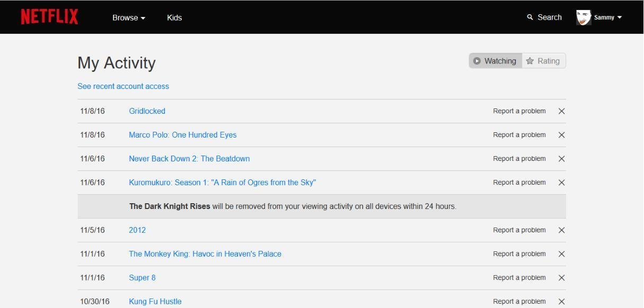Remove Marco Polo from viewing activity

(x=562, y=135)
